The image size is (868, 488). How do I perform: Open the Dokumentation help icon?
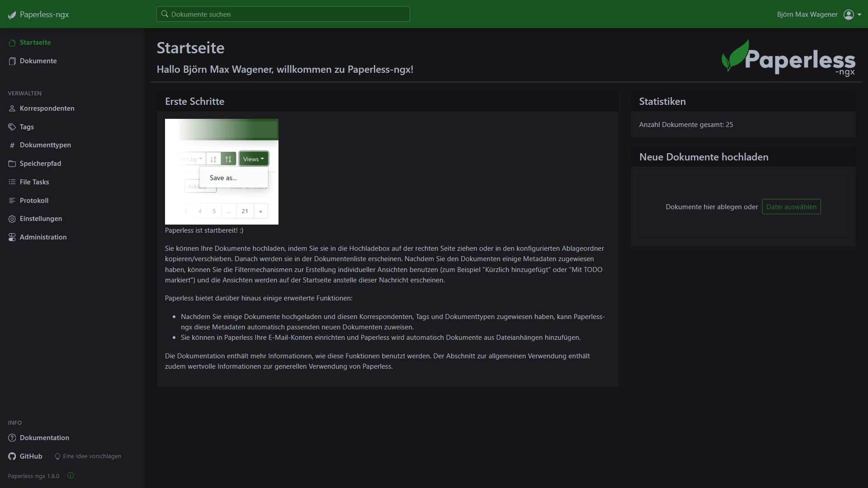pos(12,437)
